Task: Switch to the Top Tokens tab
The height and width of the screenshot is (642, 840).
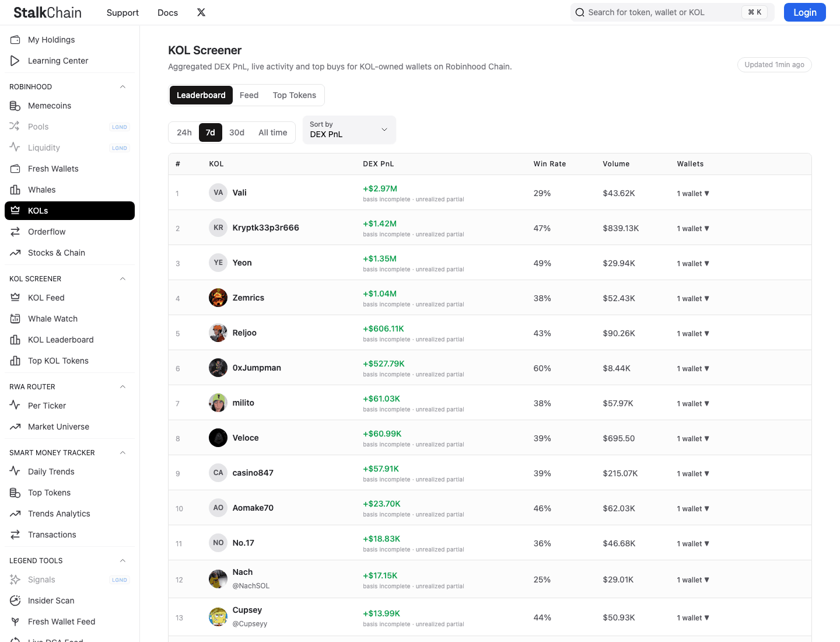Action: (295, 95)
